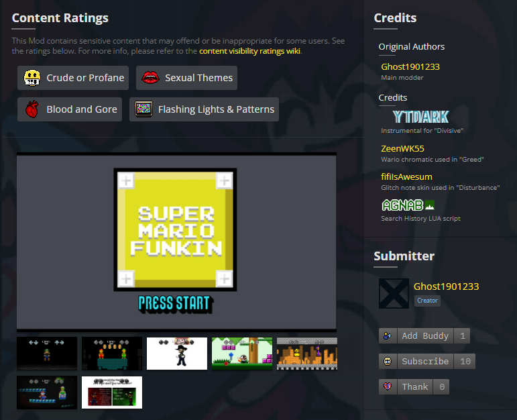The height and width of the screenshot is (420, 517).
Task: Open the content visibility ratings wiki link
Action: coord(249,51)
